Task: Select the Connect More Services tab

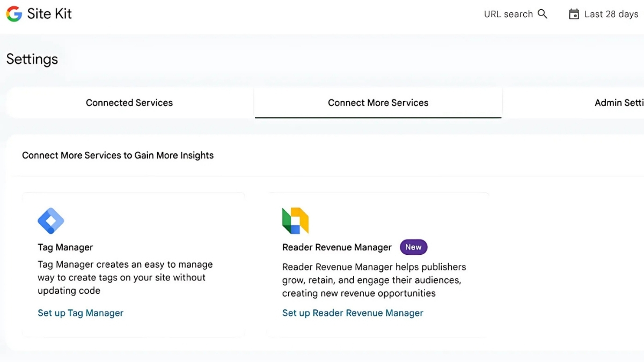Action: point(378,102)
